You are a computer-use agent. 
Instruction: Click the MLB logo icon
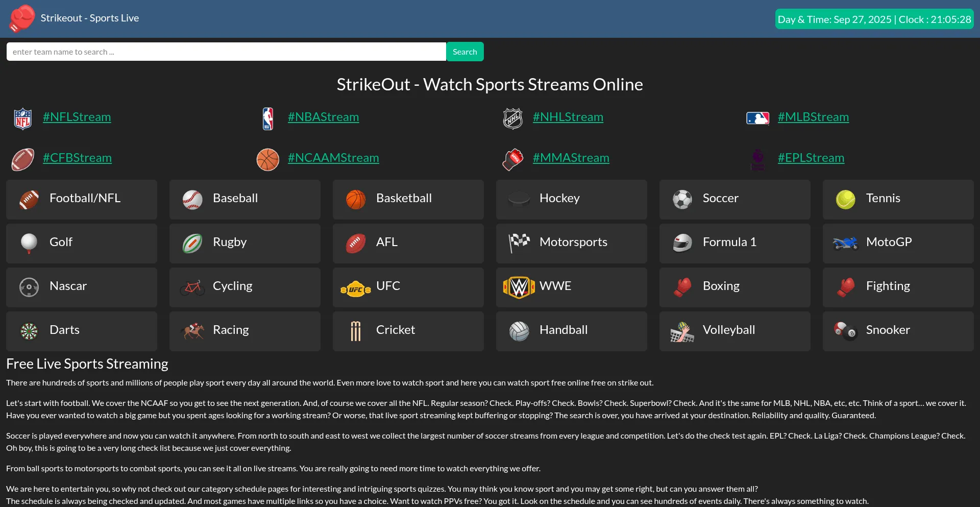(757, 118)
